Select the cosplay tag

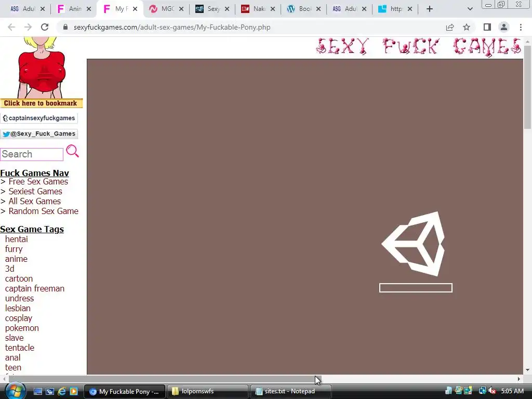coord(19,318)
